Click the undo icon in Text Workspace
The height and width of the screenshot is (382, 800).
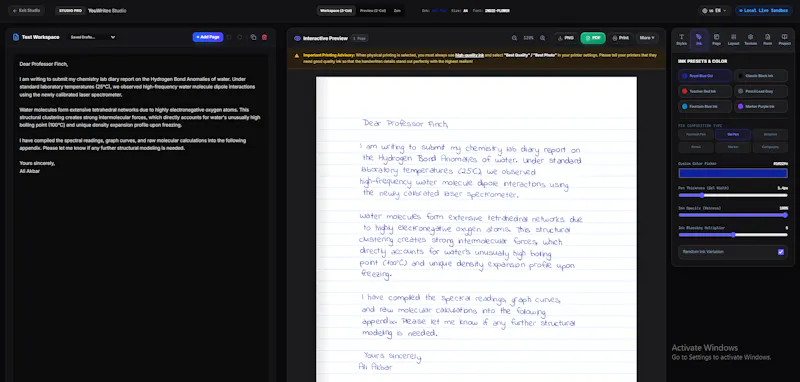click(229, 37)
